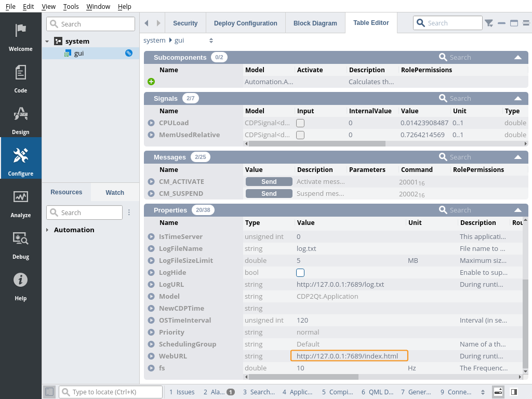This screenshot has width=532, height=399.
Task: Click the green add subcomponent icon
Action: (151, 82)
